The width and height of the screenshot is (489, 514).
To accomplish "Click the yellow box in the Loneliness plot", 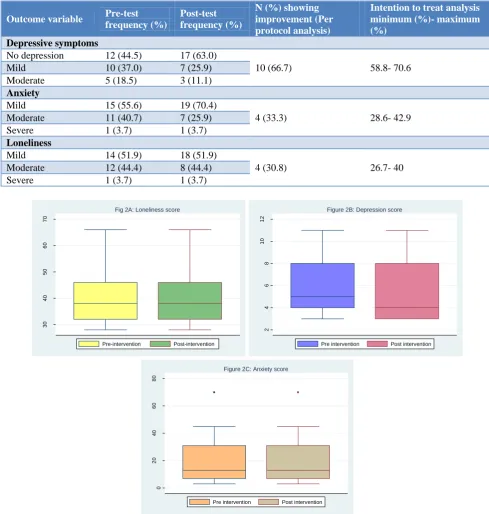I will (105, 301).
